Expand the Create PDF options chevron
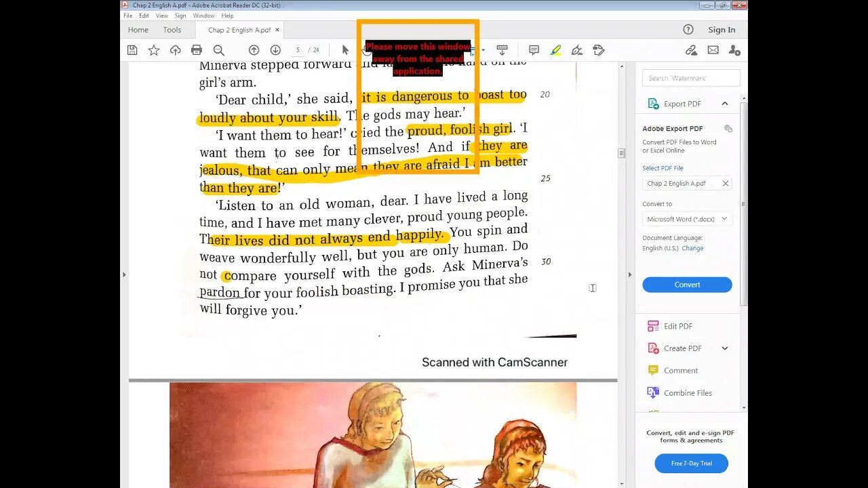Screen dimensions: 868x488 coord(725,348)
